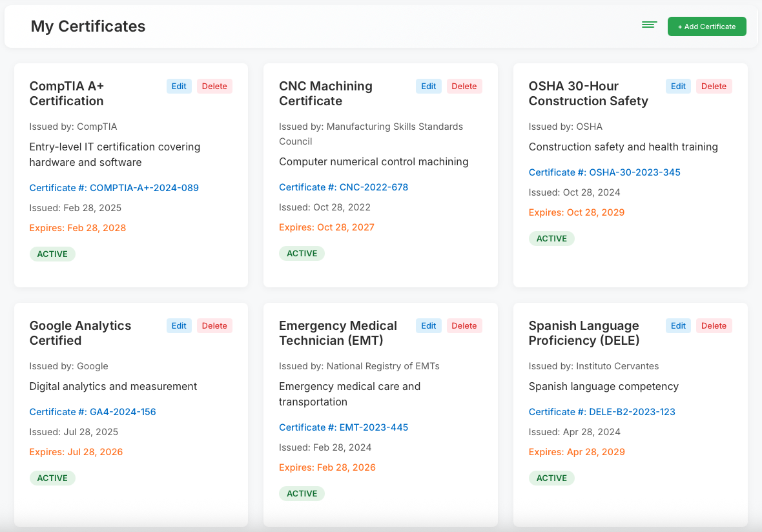Click 'Issued: Feb 28, 2024' date

pos(325,447)
